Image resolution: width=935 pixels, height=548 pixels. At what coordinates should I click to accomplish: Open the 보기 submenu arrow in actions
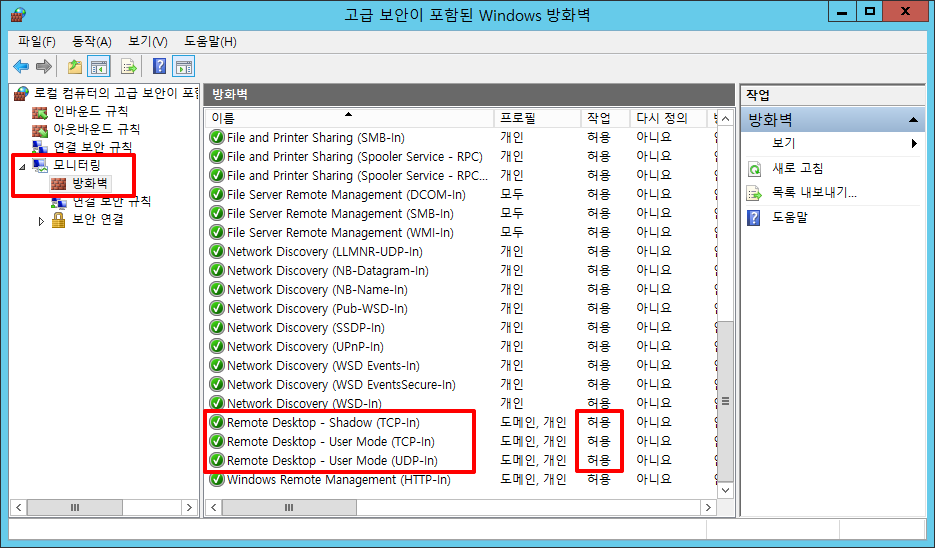[914, 143]
